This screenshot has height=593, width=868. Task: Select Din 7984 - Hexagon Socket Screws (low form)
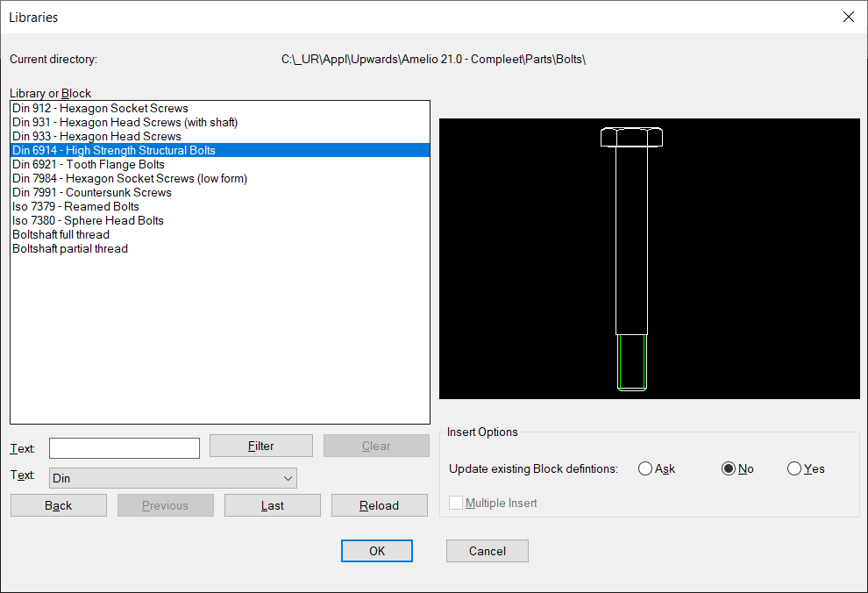pos(220,178)
